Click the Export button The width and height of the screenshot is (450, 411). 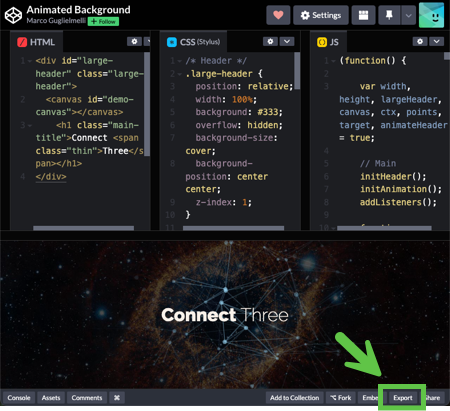click(403, 398)
